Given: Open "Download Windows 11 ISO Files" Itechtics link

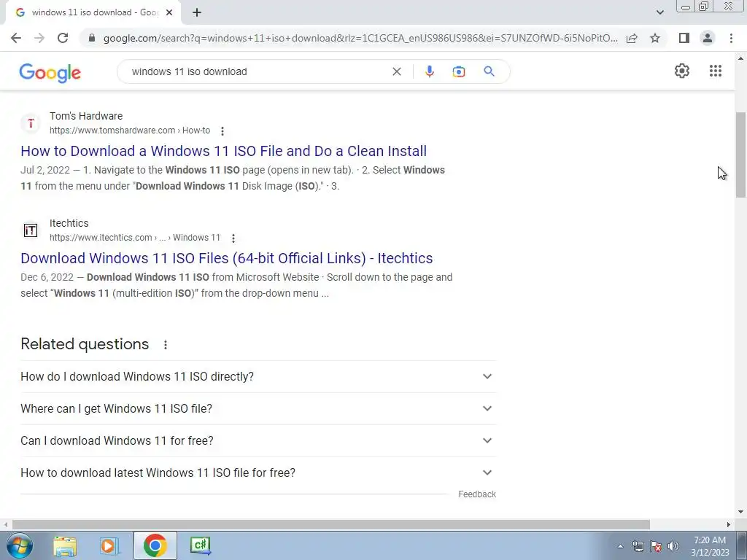Looking at the screenshot, I should tap(227, 258).
